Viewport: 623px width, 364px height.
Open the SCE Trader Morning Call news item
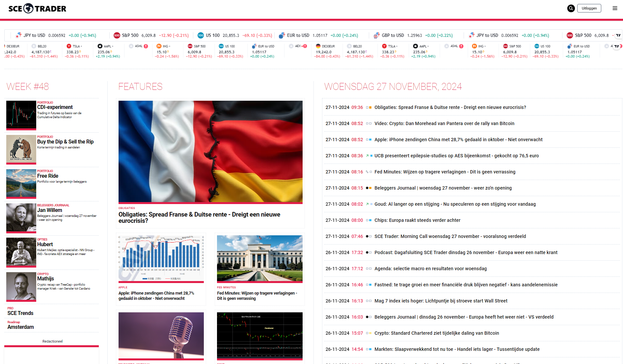450,237
